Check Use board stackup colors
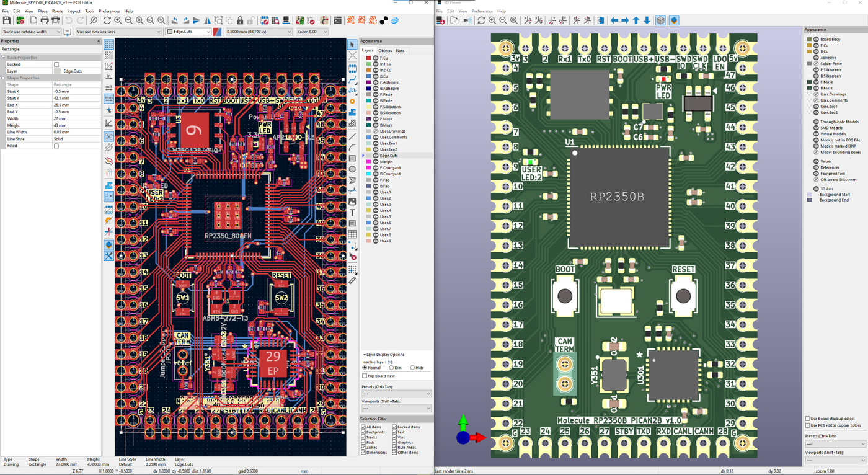This screenshot has height=475, width=868. tap(807, 419)
